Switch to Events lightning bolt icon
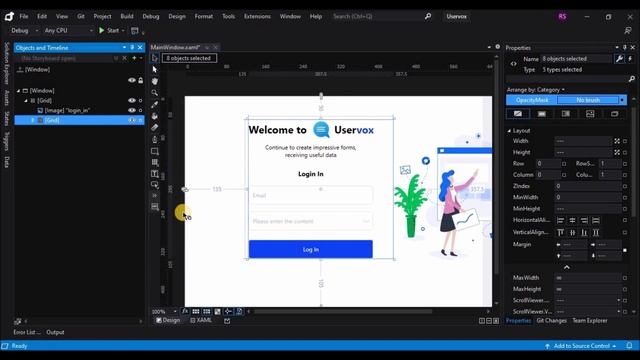 pos(630,59)
